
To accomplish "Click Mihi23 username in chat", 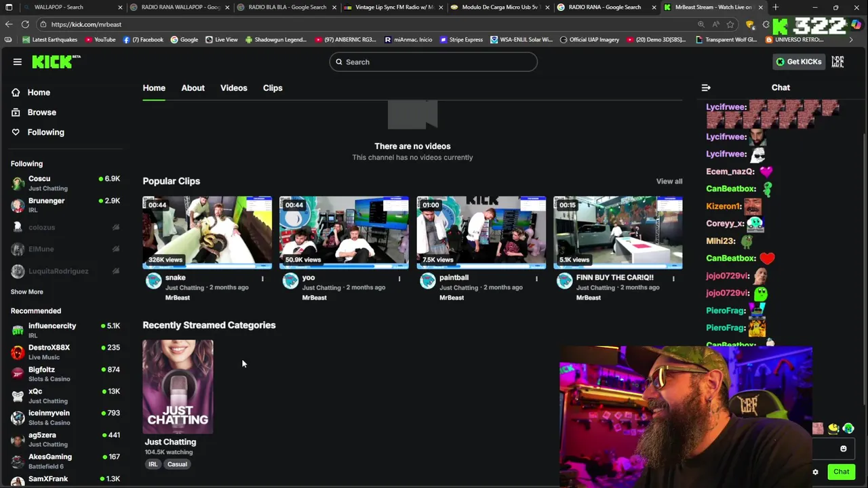I will (721, 241).
